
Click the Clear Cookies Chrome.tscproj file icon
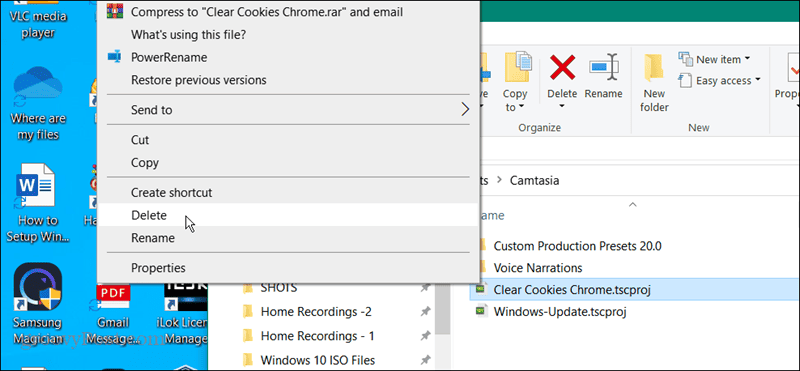click(x=480, y=289)
